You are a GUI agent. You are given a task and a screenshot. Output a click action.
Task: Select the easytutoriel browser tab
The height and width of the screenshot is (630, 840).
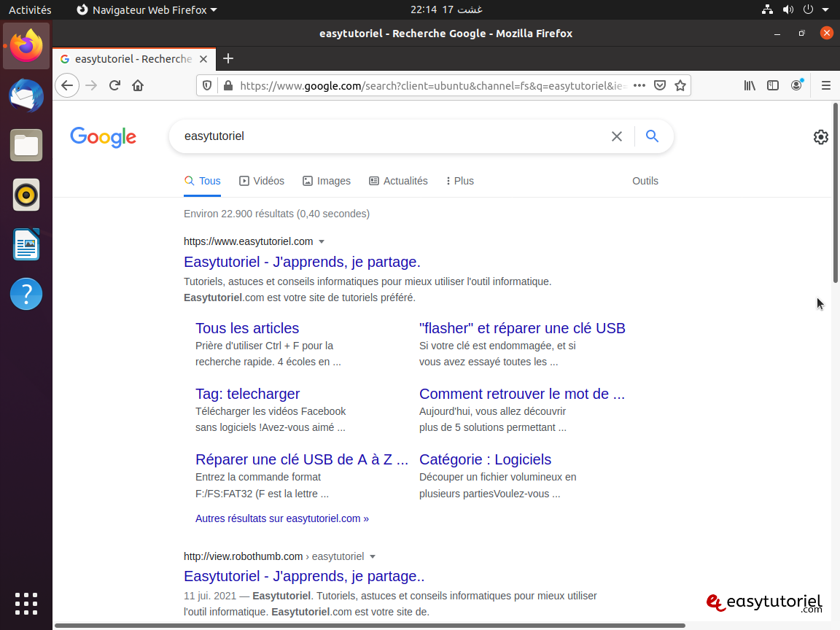pyautogui.click(x=134, y=59)
